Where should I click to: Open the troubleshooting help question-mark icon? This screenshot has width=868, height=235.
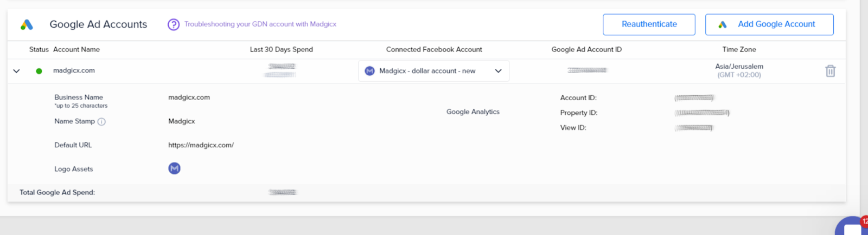(174, 24)
